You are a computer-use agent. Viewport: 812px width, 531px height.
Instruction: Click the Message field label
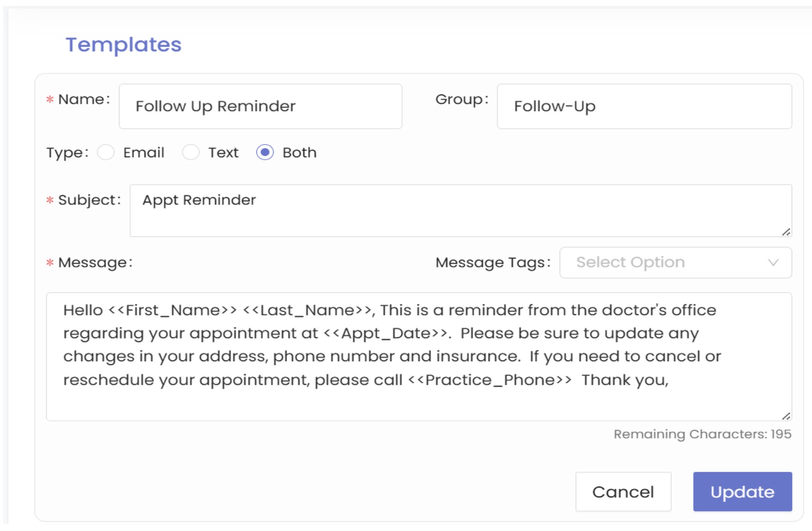point(95,263)
